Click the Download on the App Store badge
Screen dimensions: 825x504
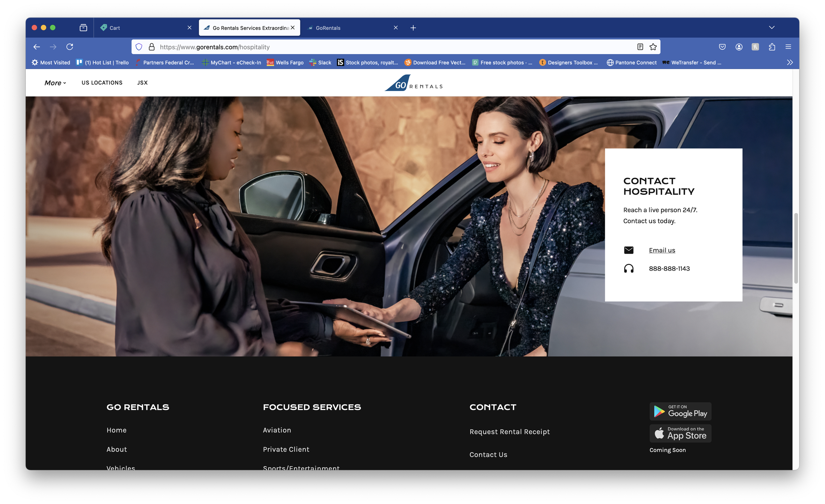click(x=680, y=433)
